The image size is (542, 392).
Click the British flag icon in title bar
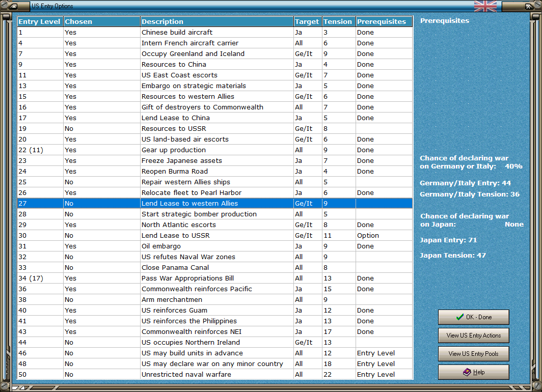[485, 6]
